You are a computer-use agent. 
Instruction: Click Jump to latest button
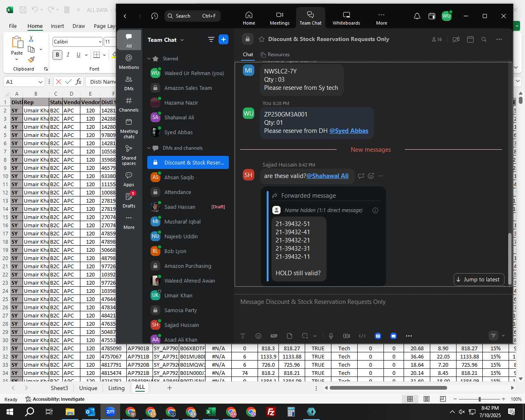pyautogui.click(x=479, y=279)
